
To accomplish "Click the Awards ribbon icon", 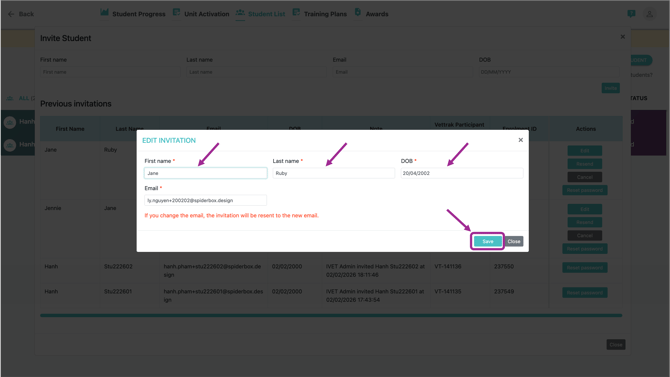I will (358, 12).
